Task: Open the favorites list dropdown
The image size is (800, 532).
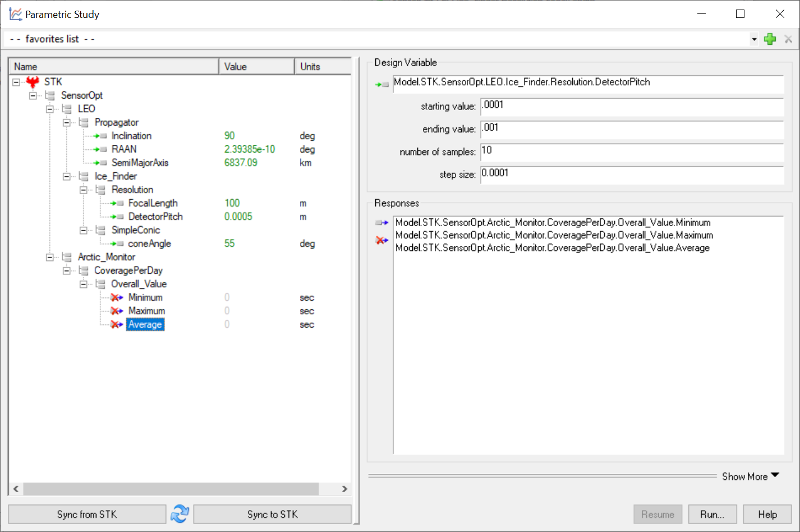Action: [754, 39]
